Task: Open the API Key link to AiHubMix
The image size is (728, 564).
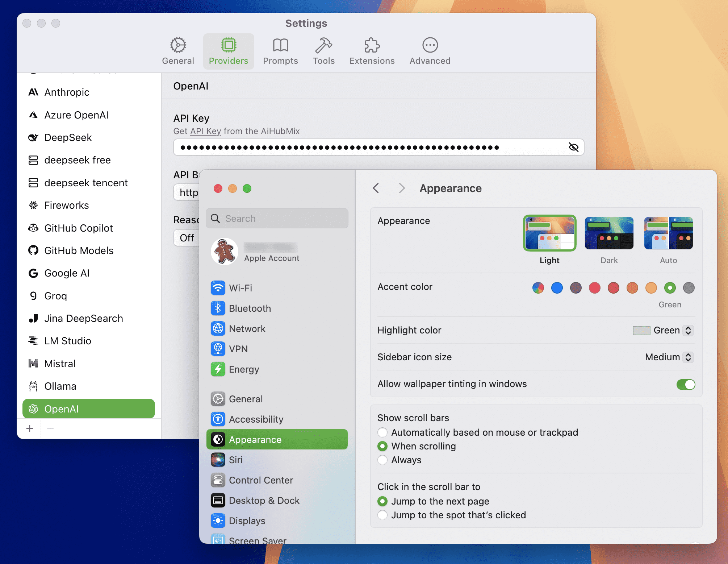Action: pos(206,131)
